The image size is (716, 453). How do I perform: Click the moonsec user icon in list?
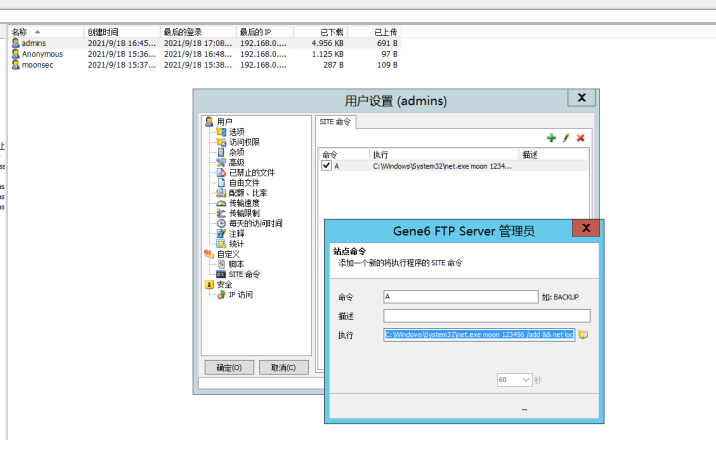pyautogui.click(x=16, y=65)
